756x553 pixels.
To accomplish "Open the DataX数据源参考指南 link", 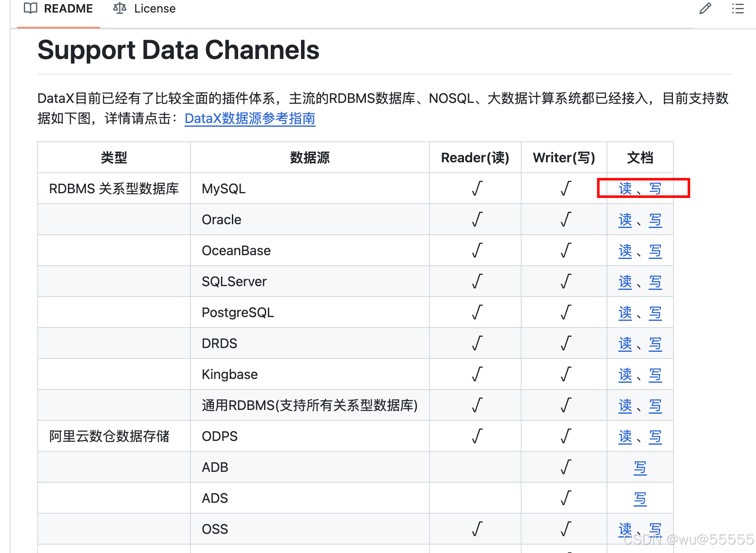I will tap(250, 119).
